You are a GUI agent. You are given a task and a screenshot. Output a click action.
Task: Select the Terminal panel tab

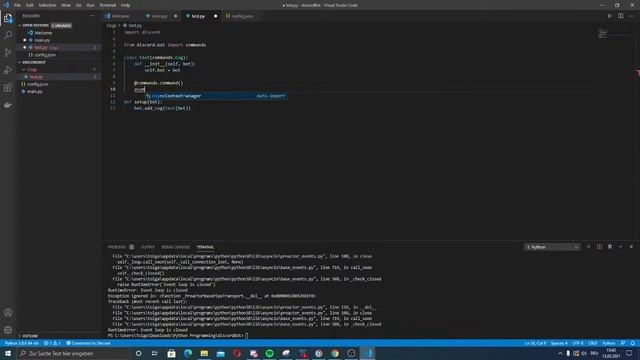(205, 247)
